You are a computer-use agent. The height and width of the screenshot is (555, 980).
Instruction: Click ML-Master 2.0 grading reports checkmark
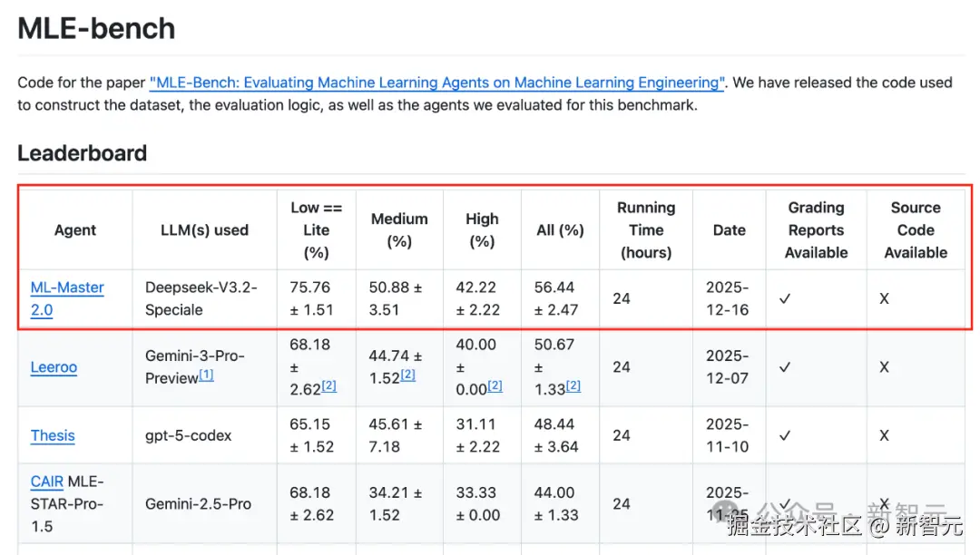(x=786, y=298)
